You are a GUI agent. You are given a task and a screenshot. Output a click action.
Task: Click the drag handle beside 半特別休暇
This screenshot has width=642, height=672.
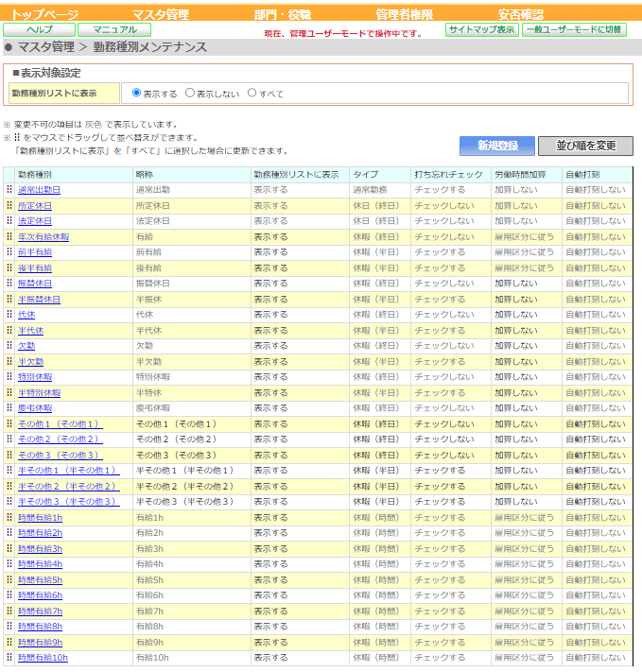[x=9, y=392]
